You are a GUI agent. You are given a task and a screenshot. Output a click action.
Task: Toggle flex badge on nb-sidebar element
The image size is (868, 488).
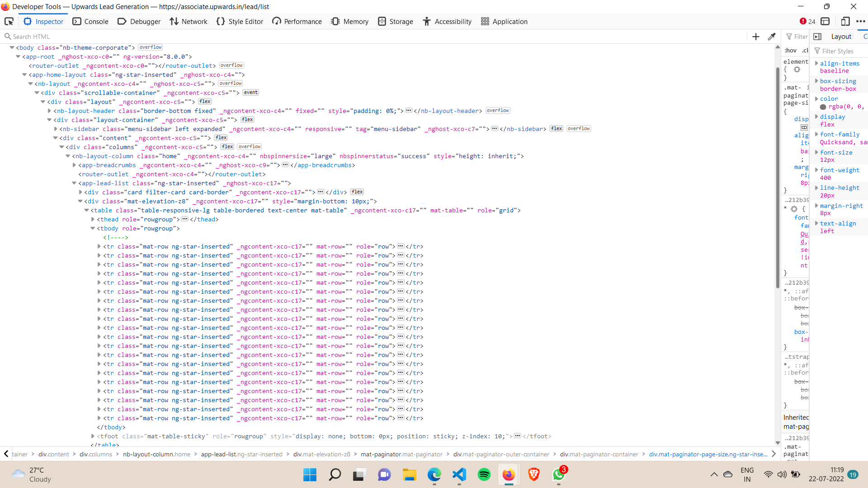[557, 129]
